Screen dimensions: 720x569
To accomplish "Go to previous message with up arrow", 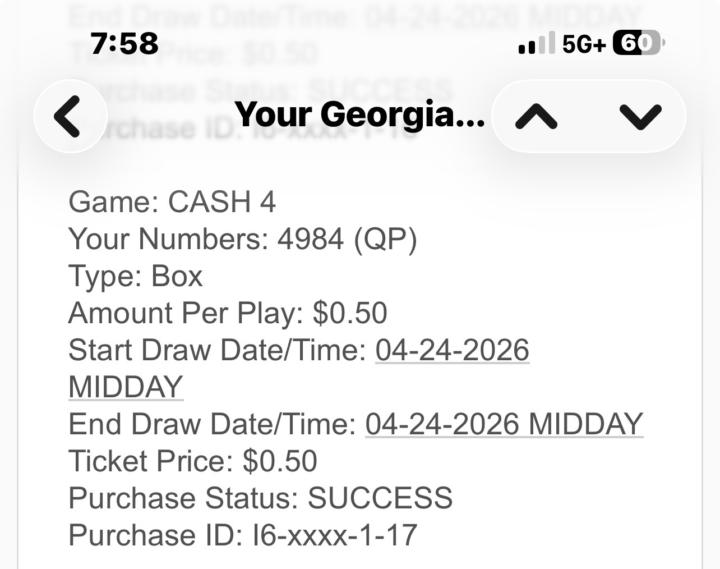I will click(536, 116).
